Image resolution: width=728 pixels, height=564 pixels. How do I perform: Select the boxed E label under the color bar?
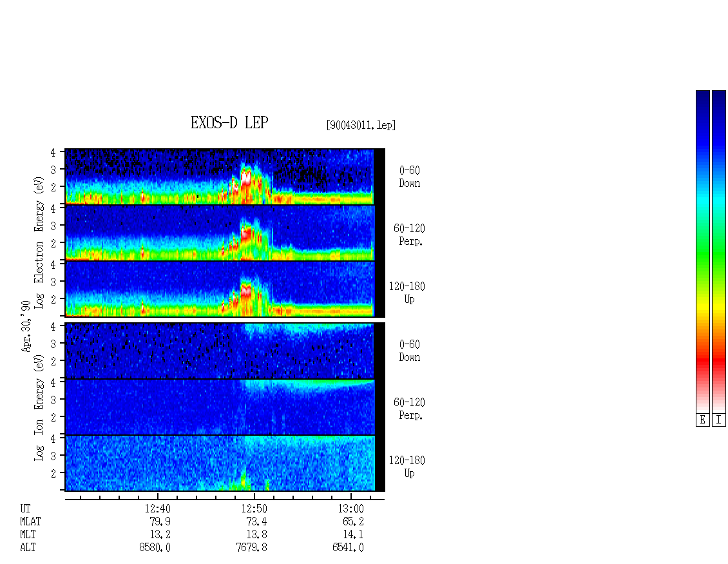point(702,420)
